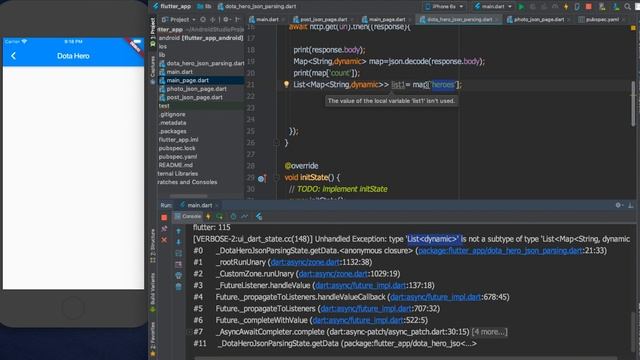Image resolution: width=640 pixels, height=360 pixels.
Task: Select photo_json_page.dart in project tree
Action: (x=193, y=89)
